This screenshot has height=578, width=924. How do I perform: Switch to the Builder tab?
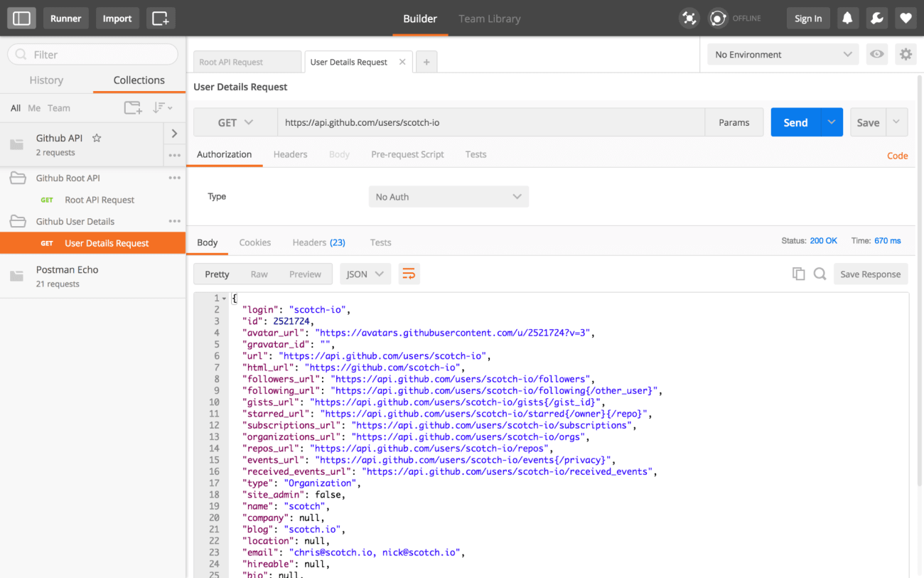click(x=420, y=18)
